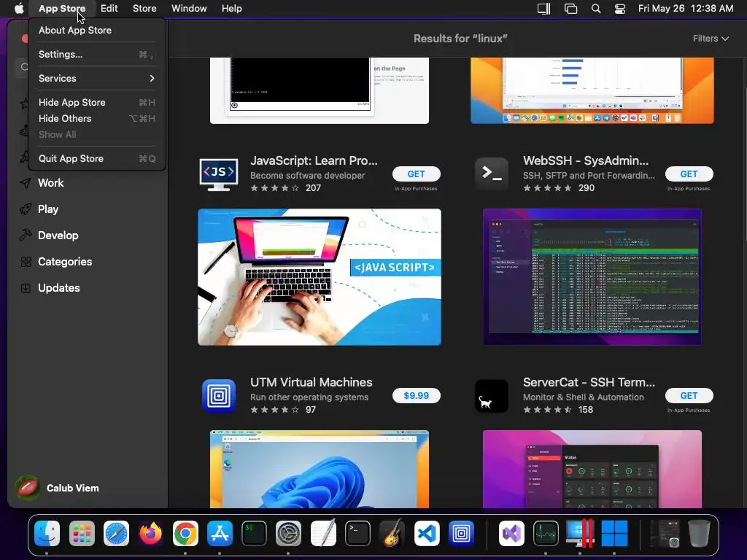Select Hide Others menu entry
The width and height of the screenshot is (747, 560).
pyautogui.click(x=97, y=119)
